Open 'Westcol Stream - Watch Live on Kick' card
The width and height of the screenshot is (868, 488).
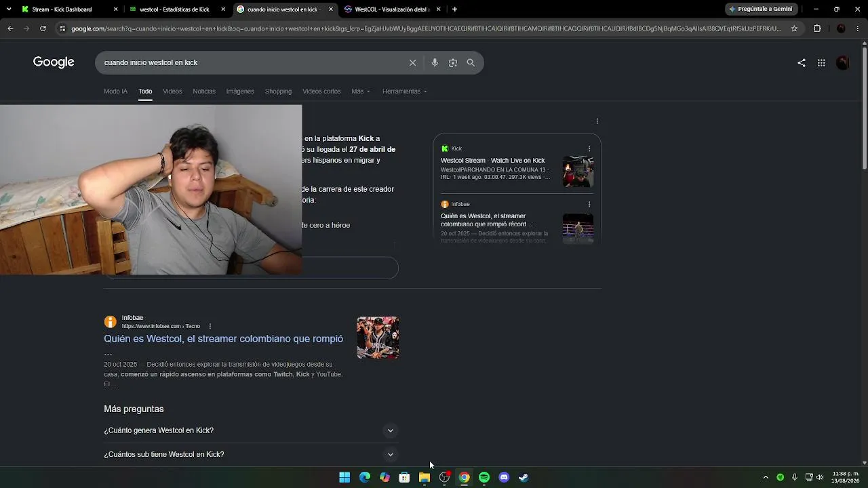492,161
